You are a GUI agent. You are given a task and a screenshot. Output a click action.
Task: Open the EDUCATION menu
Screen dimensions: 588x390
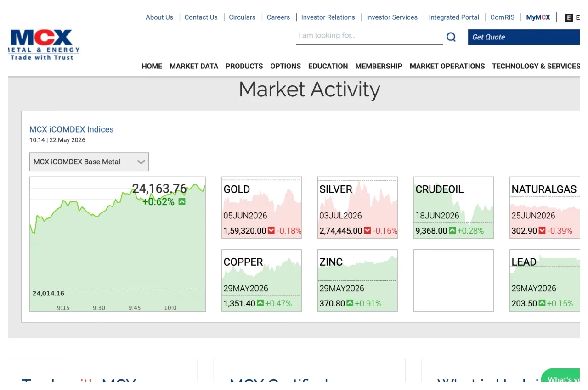click(328, 66)
